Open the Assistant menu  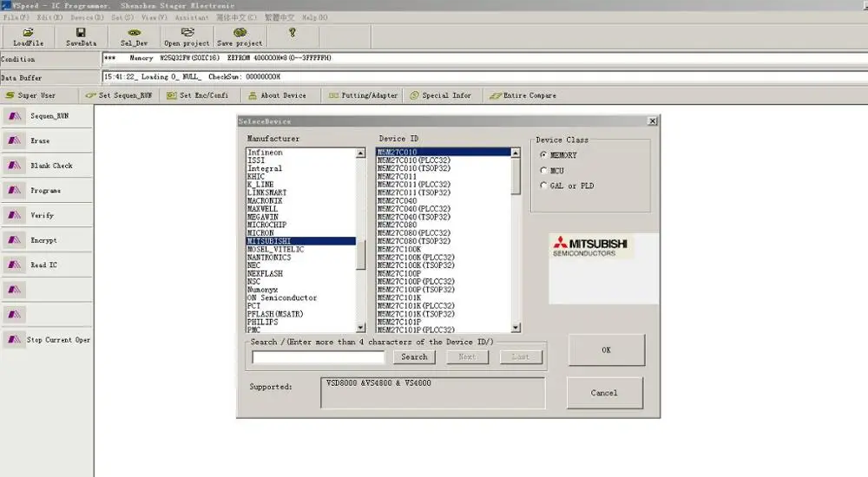(x=192, y=17)
